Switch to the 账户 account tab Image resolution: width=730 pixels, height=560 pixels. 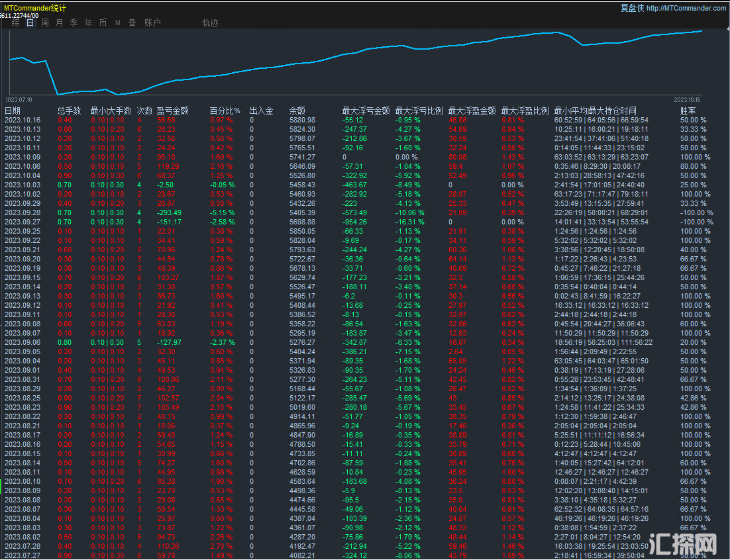(153, 23)
